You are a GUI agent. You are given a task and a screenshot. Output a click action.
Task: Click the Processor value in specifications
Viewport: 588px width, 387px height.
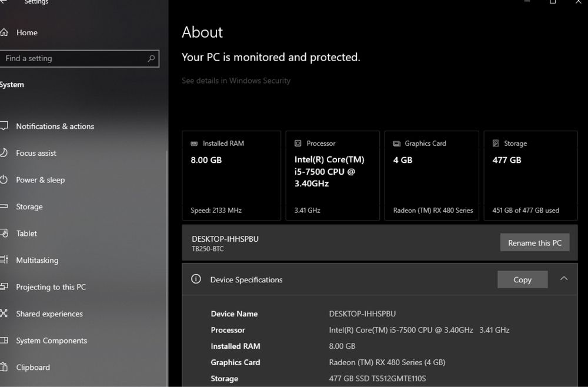point(419,330)
